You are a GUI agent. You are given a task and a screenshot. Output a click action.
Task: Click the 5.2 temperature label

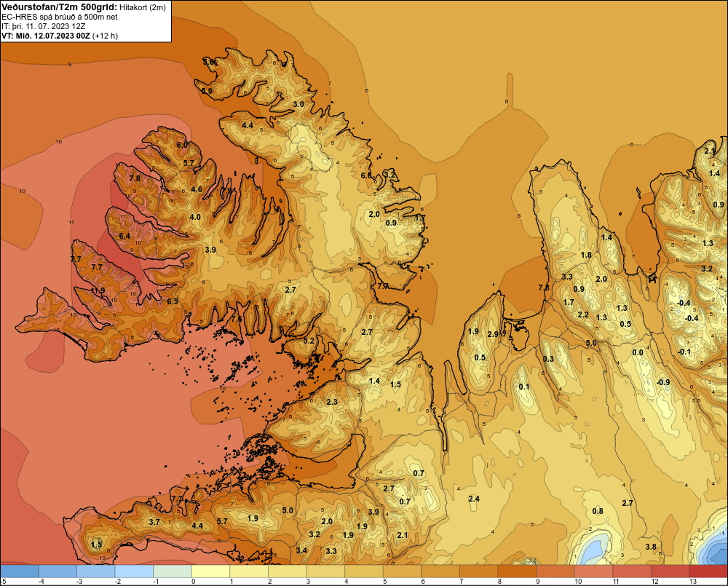(x=309, y=341)
